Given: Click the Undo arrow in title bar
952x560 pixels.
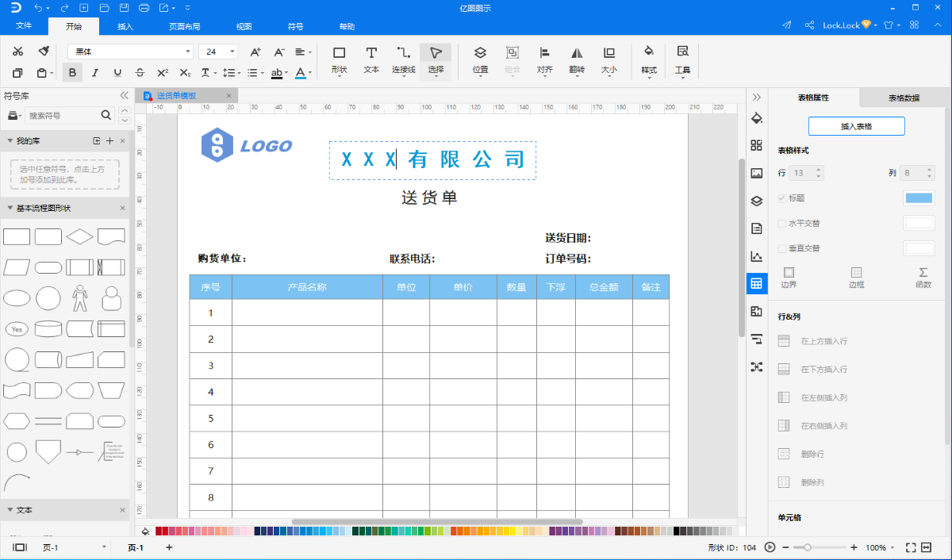Looking at the screenshot, I should [37, 8].
